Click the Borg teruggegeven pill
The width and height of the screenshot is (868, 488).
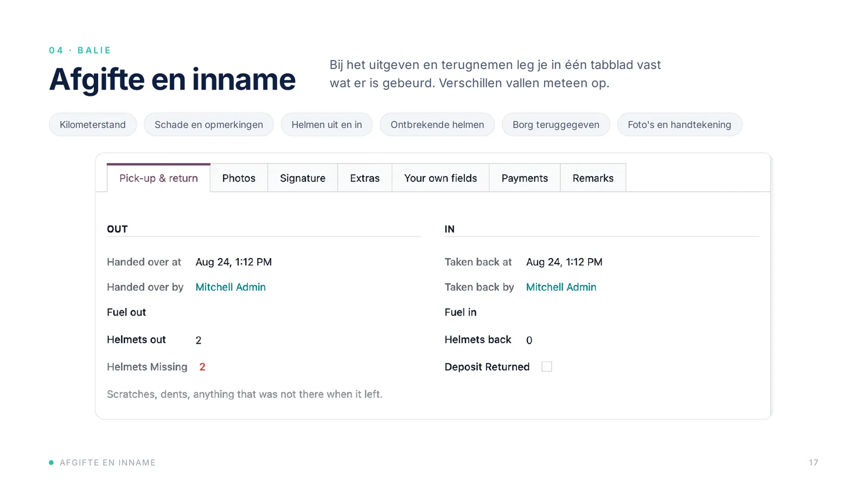pyautogui.click(x=556, y=125)
